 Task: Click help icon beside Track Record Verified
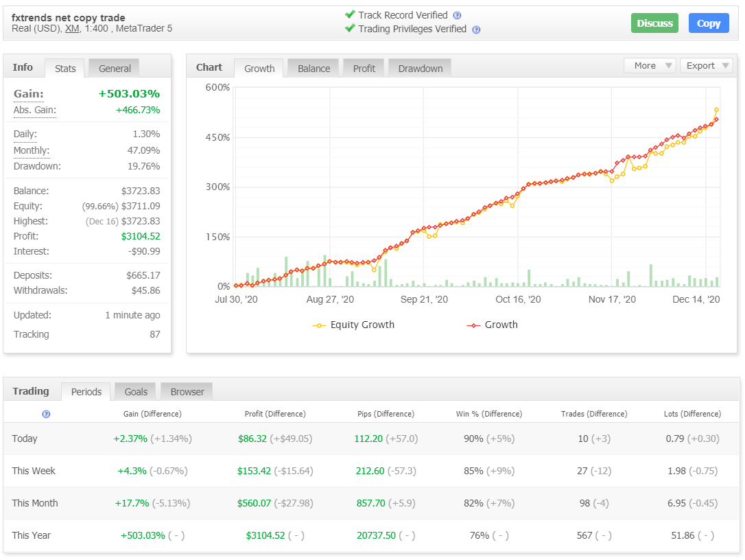pos(457,15)
